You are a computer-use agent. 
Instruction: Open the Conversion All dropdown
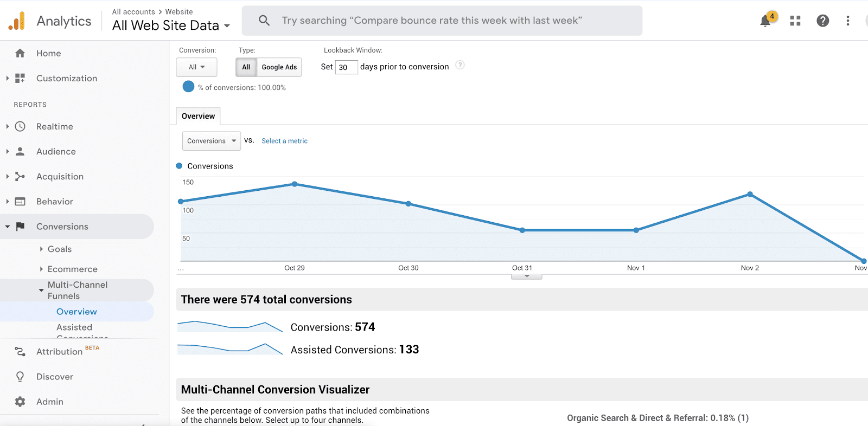point(196,67)
